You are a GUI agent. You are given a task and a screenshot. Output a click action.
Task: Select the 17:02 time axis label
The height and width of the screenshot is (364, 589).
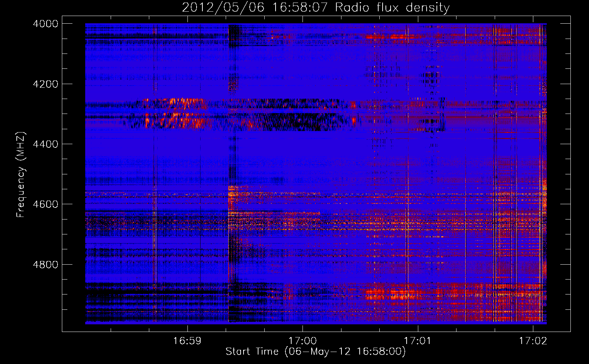(533, 341)
